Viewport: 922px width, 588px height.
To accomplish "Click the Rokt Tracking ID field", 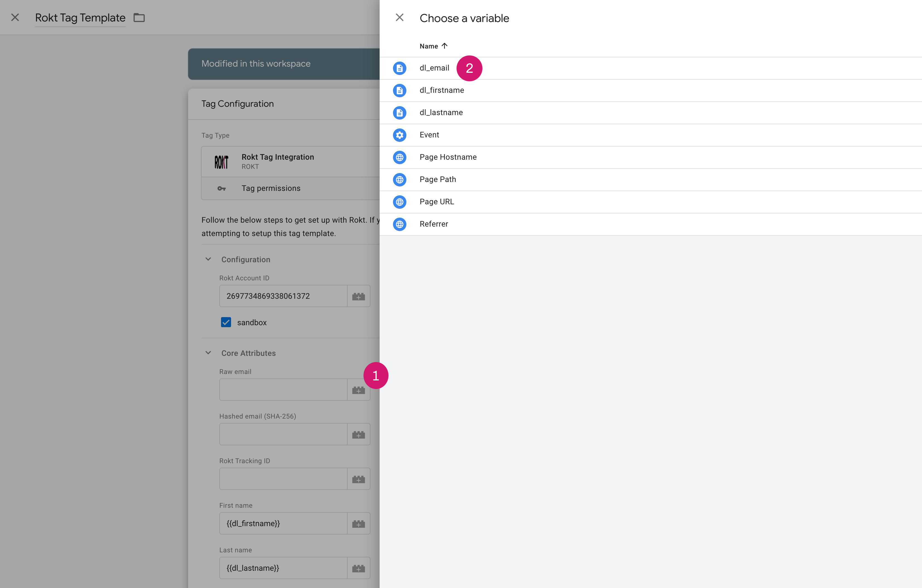I will pos(283,479).
